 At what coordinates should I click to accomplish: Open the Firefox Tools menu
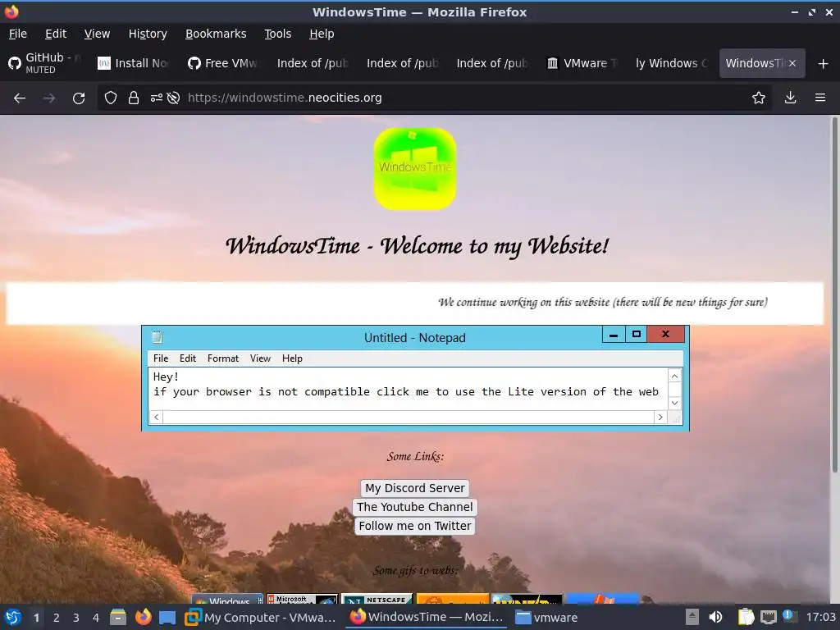[x=277, y=34]
